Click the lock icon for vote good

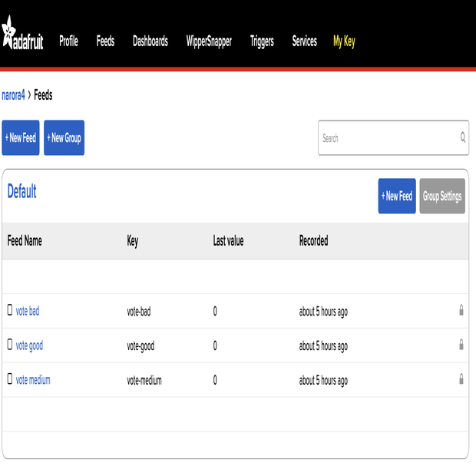(461, 345)
